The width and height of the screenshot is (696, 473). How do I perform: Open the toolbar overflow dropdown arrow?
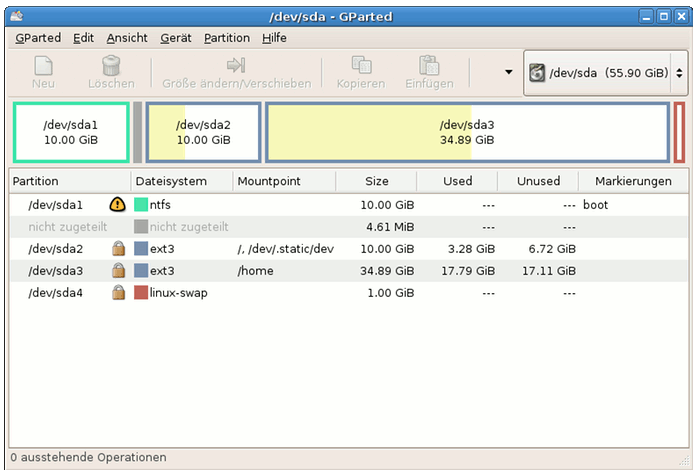coord(509,72)
